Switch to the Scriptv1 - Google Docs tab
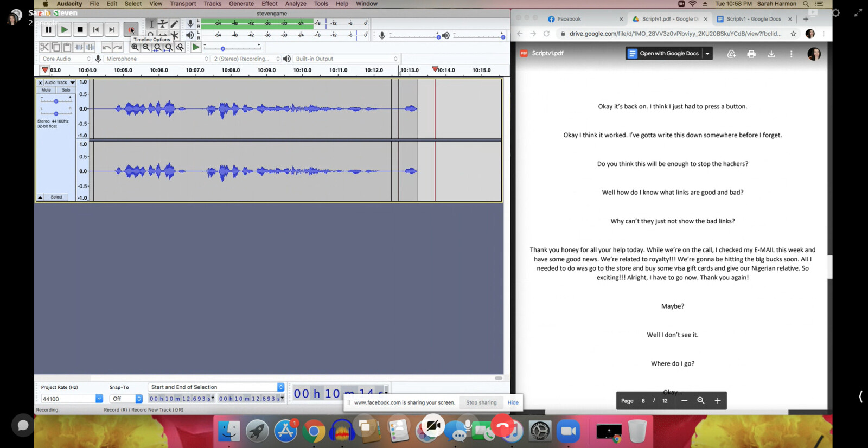The width and height of the screenshot is (868, 448). [x=753, y=19]
